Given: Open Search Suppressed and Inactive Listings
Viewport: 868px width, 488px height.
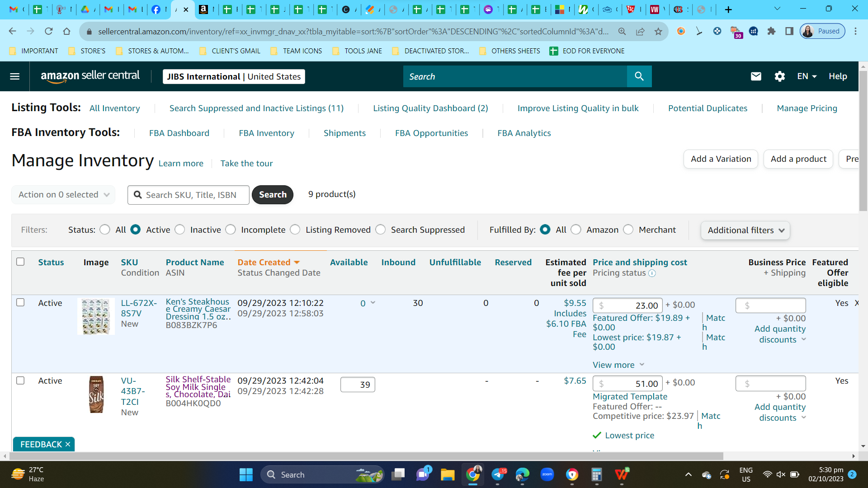Looking at the screenshot, I should (256, 108).
